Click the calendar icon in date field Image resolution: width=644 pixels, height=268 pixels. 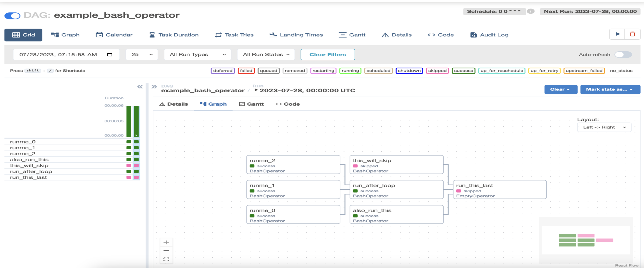pos(109,54)
